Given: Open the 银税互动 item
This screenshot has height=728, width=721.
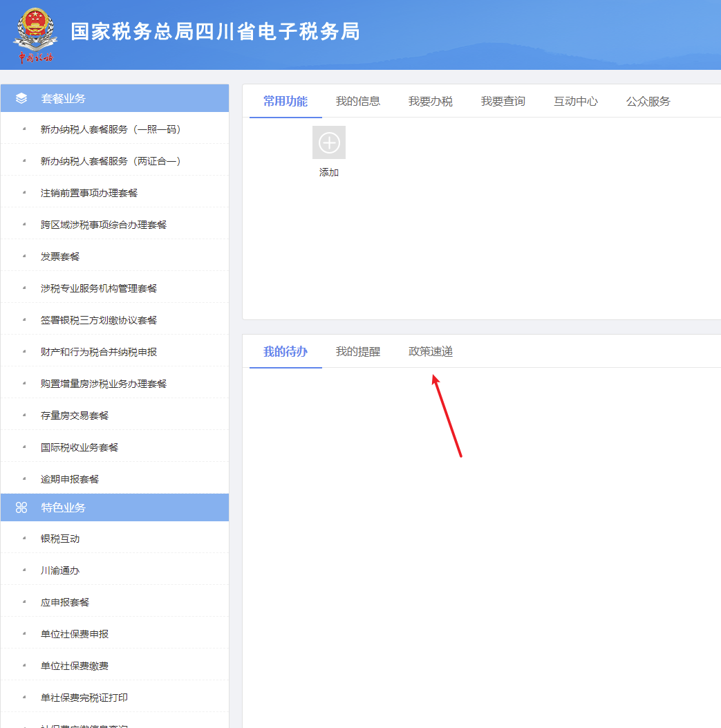Looking at the screenshot, I should [x=115, y=539].
